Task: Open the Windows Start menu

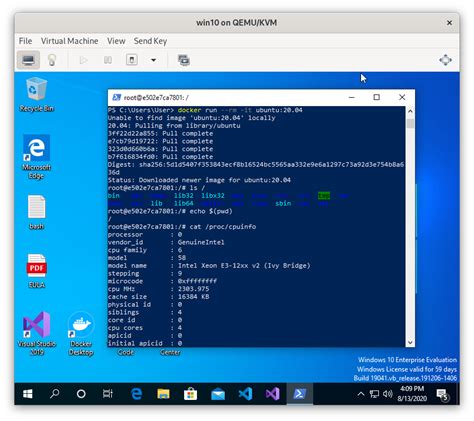Action: (28, 394)
